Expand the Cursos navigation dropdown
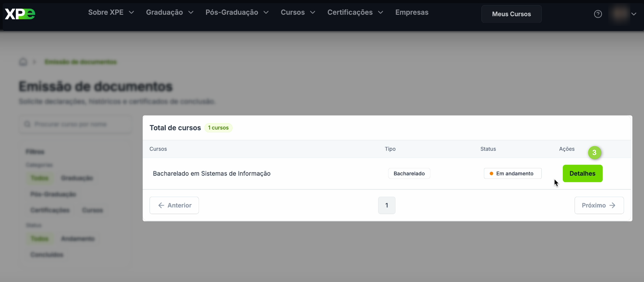This screenshot has height=282, width=644. [298, 13]
